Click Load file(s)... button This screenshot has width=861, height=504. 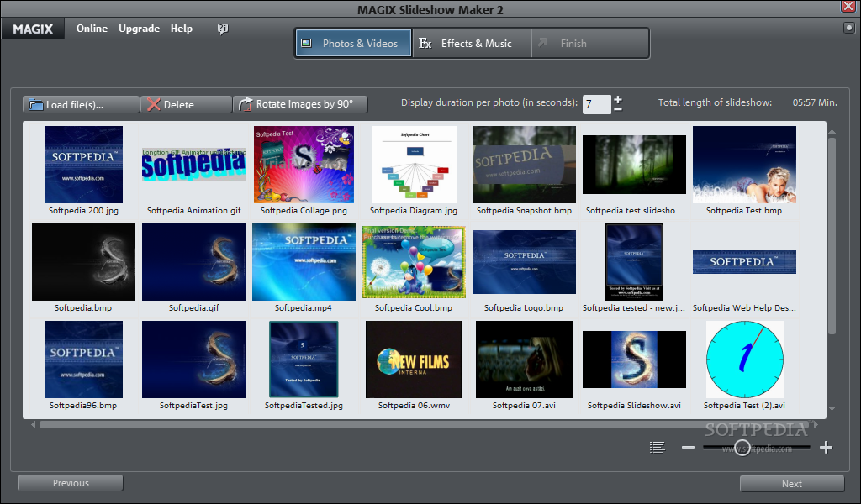81,104
